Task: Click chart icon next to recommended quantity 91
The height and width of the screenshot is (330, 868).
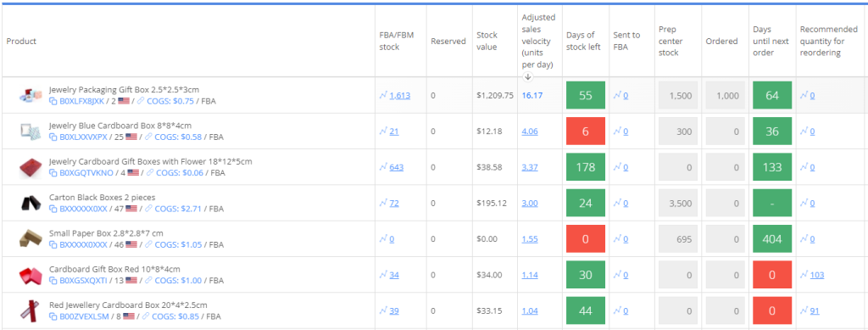Action: pos(804,311)
